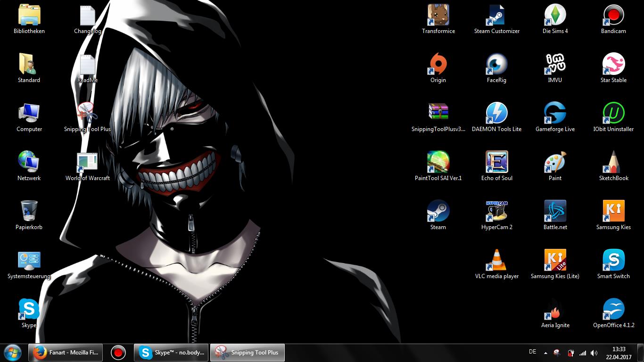Open the Bibliotheken folder icon
Image resolution: width=644 pixels, height=362 pixels.
click(x=29, y=19)
